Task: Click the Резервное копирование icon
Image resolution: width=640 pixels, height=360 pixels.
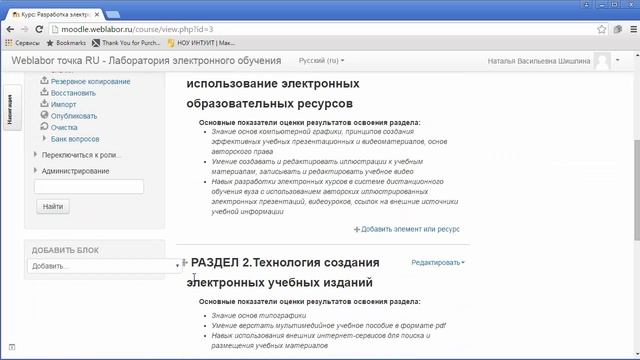Action: coord(44,81)
